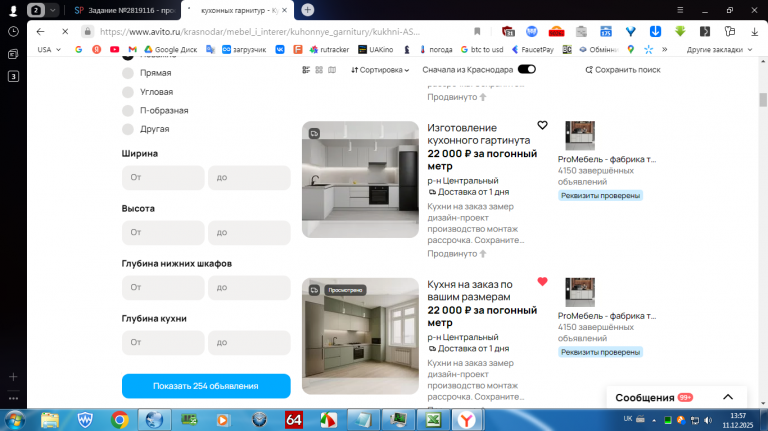Expand the tab group dropdown arrow
Screen dimensions: 768x431
(52, 10)
